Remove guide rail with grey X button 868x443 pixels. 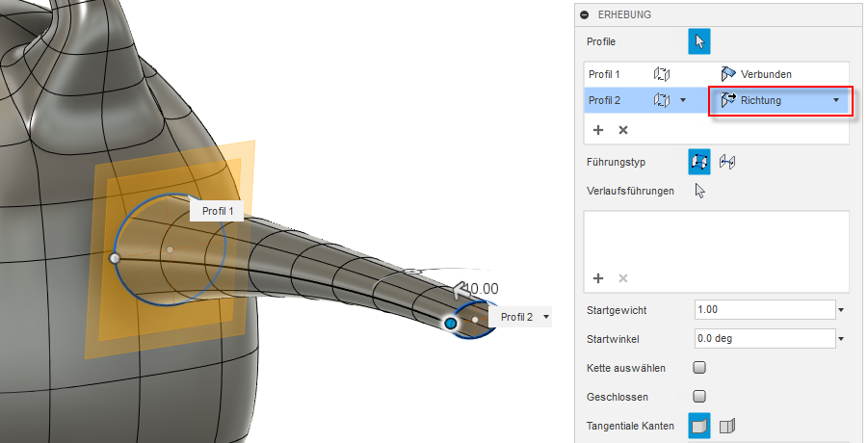(x=622, y=278)
